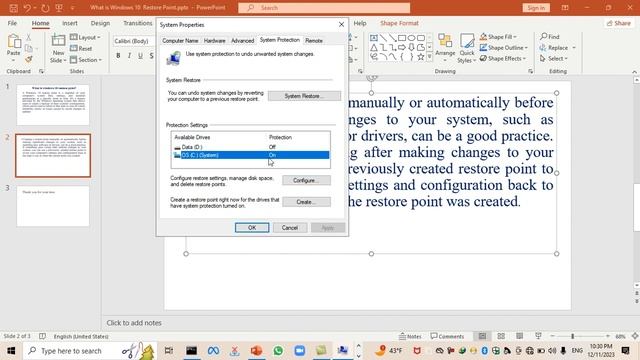
Task: Switch to Slide Sorter view icon
Action: 501,336
